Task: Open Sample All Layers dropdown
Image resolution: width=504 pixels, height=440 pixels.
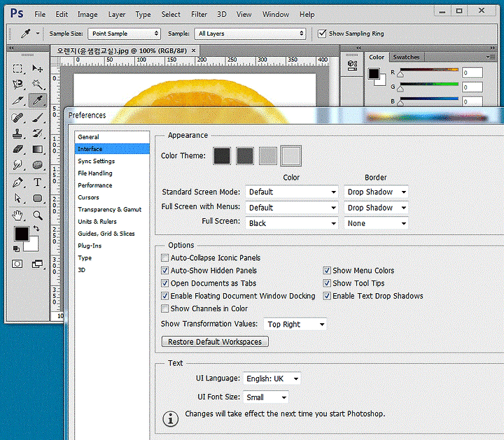Action: 250,34
